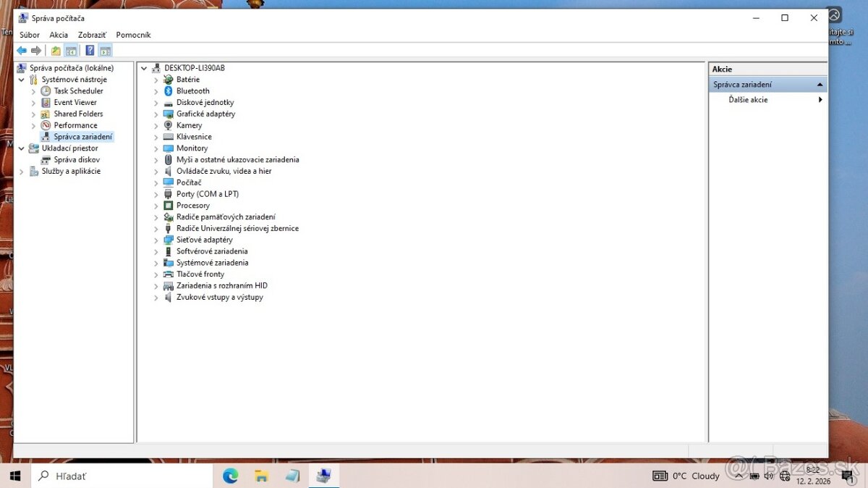Expand Diskové jednotky in device tree
This screenshot has height=488, width=868.
click(x=156, y=102)
